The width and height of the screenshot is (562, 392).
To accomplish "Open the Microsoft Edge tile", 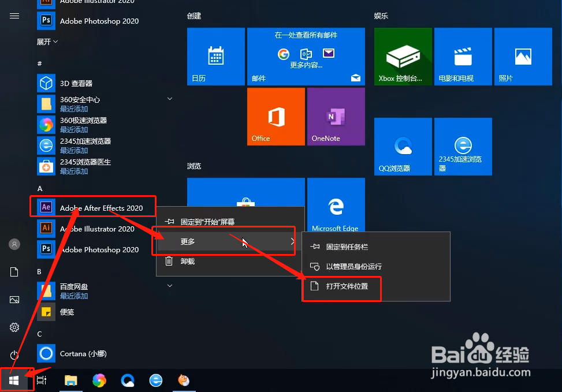I will pyautogui.click(x=336, y=204).
